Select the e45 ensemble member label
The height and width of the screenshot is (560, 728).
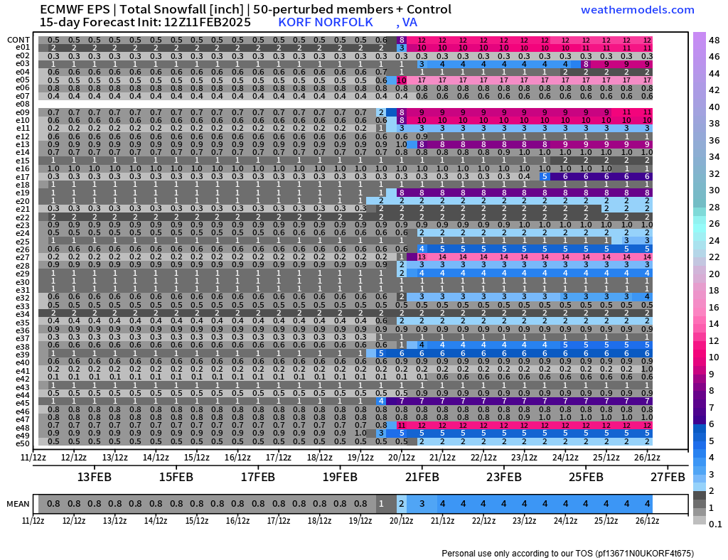[x=22, y=402]
